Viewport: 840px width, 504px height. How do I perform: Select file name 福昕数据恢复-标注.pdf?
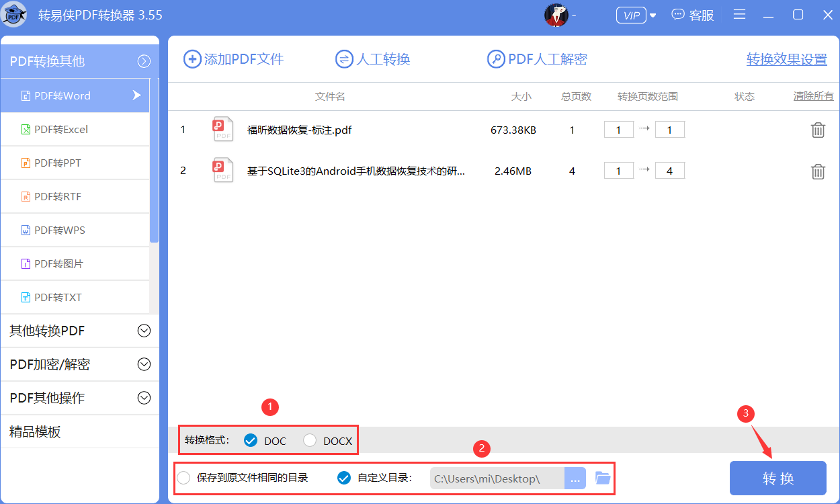(x=300, y=130)
